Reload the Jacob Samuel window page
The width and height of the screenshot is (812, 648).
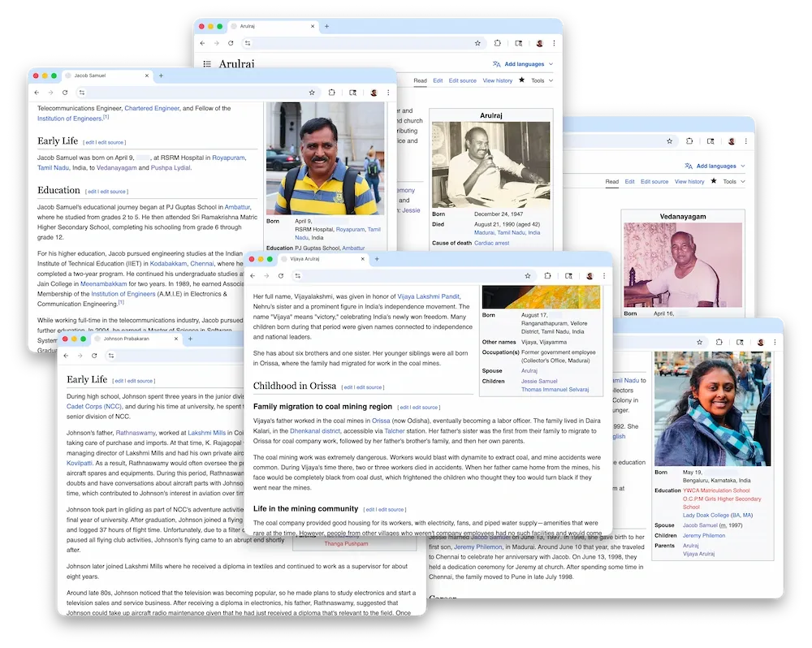point(65,93)
